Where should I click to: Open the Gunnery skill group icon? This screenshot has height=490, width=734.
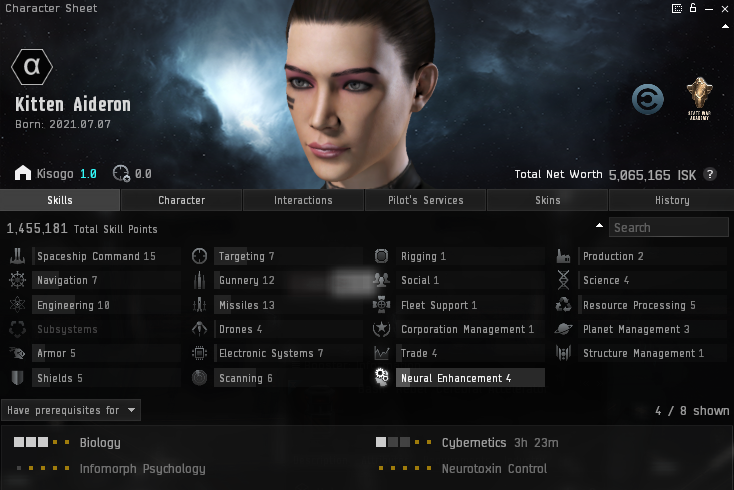pos(199,280)
